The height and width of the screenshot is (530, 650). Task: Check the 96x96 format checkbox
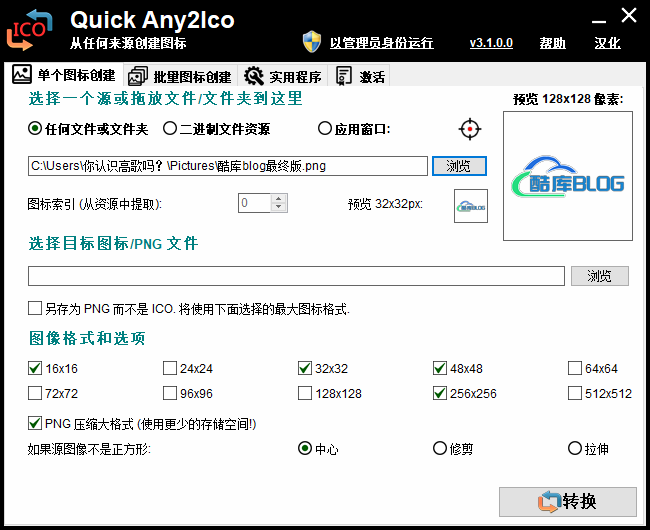(x=170, y=393)
